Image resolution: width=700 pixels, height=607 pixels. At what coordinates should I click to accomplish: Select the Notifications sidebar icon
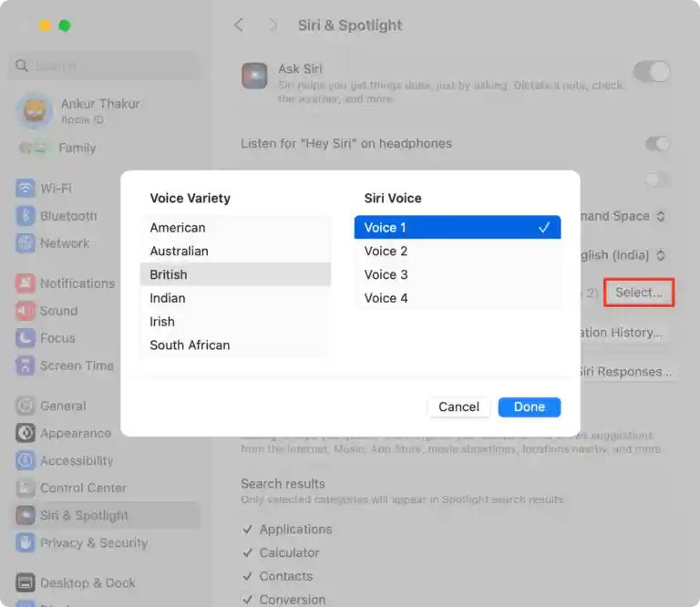click(x=26, y=283)
